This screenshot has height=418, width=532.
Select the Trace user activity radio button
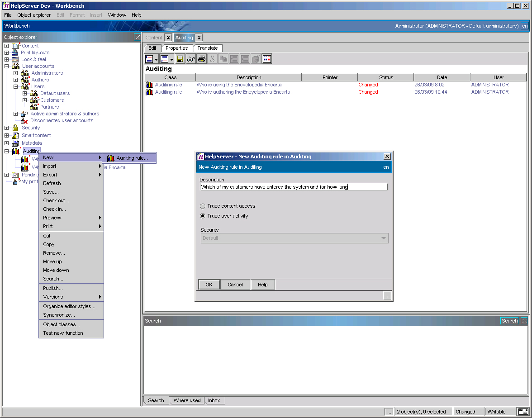(x=203, y=216)
